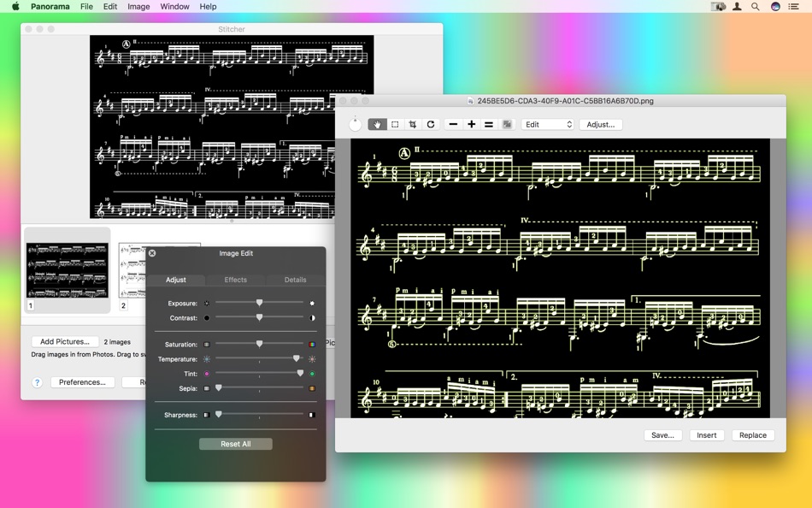Select thumbnail 1 in Stitcher strip
Screen dimensions: 812x508
pos(68,270)
